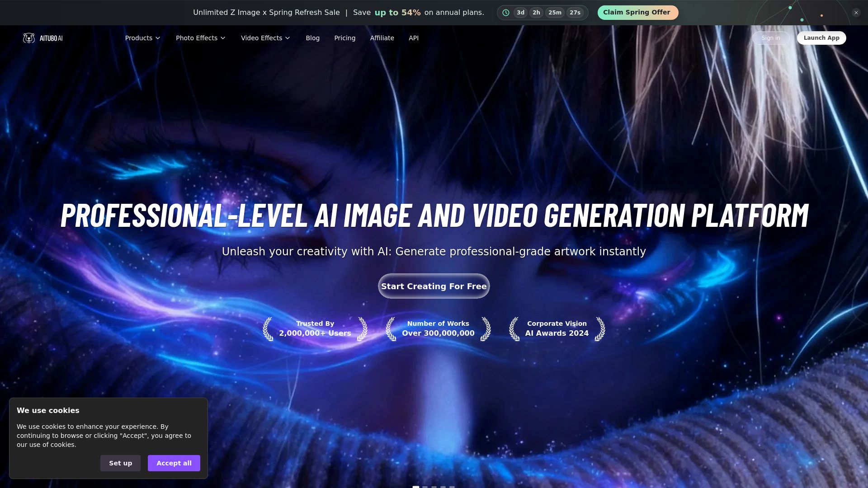The image size is (868, 488).
Task: Open the Pricing page
Action: point(344,38)
